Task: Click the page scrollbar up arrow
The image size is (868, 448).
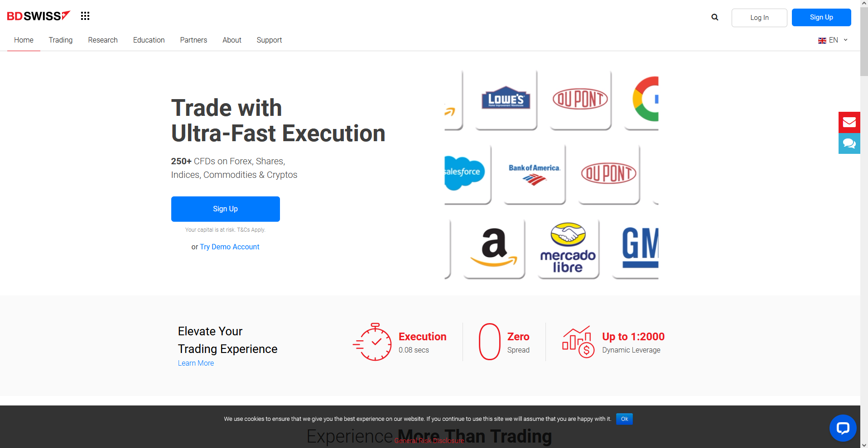Action: [864, 3]
